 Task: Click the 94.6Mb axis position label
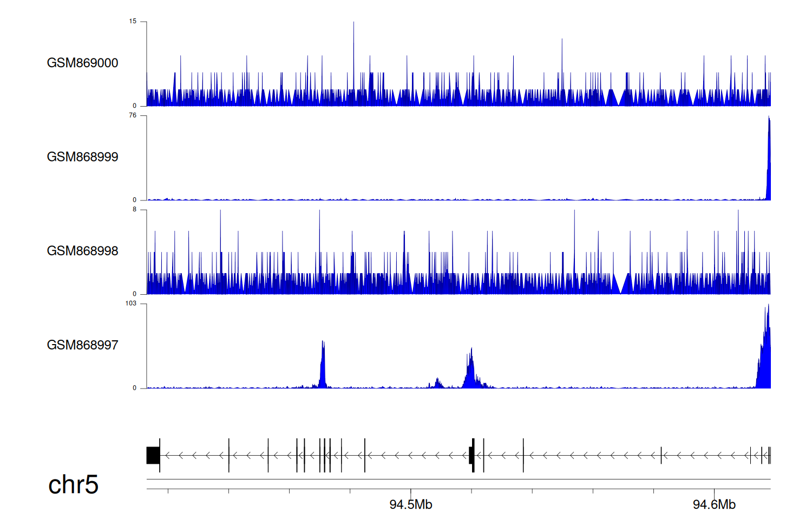coord(714,504)
